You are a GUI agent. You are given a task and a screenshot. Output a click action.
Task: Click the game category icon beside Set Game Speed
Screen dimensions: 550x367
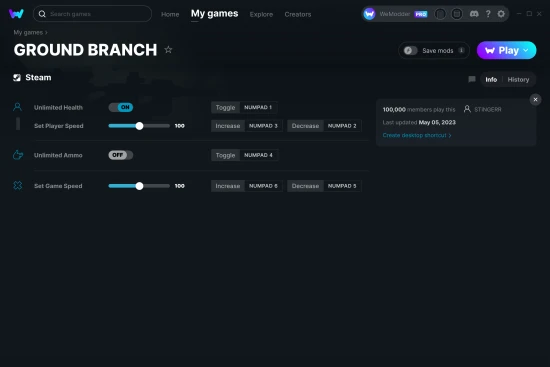point(18,186)
